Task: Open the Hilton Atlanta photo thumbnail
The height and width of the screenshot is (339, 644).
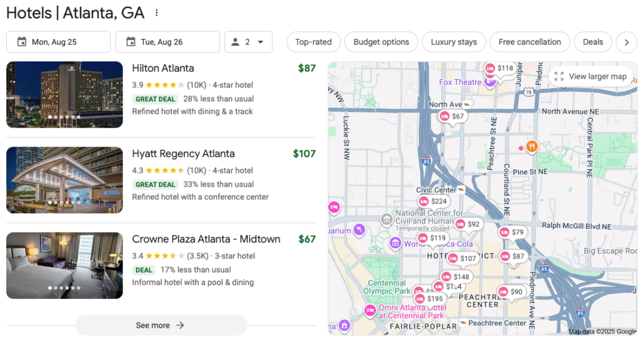Action: 65,94
